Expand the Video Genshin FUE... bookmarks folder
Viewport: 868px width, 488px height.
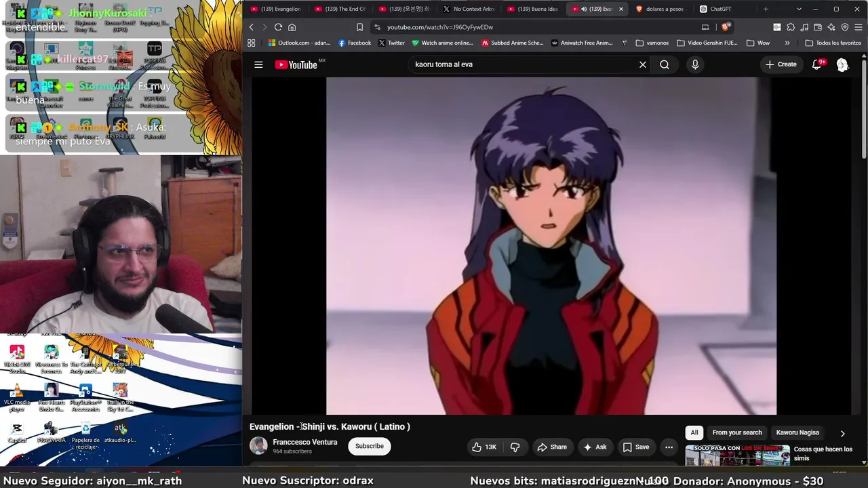(707, 43)
